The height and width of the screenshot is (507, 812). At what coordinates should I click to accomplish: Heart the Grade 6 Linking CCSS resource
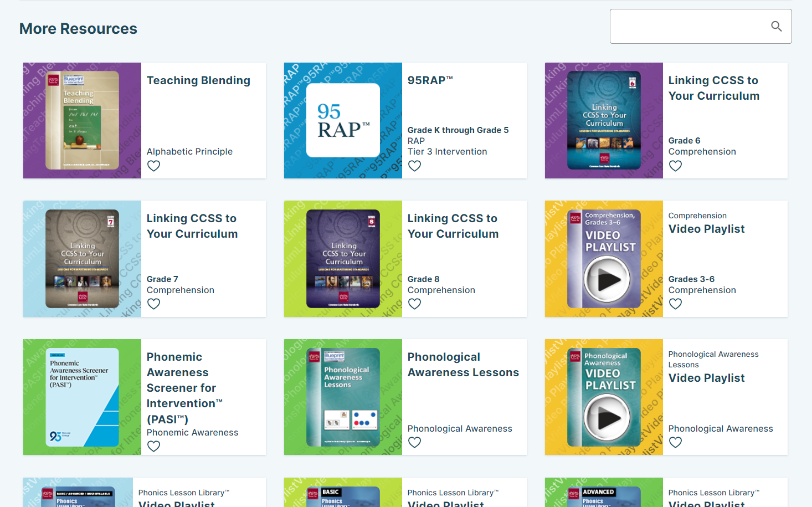tap(676, 166)
